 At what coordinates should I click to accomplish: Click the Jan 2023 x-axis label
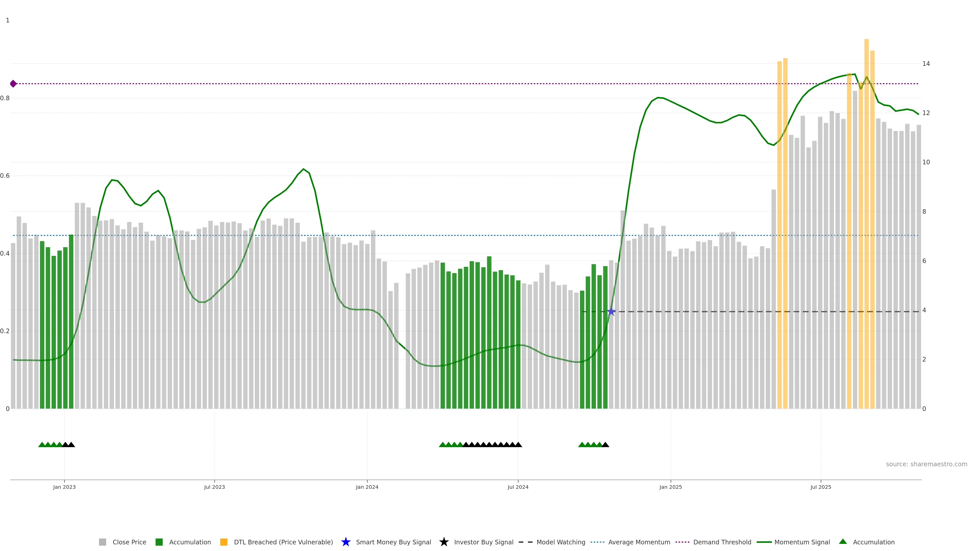point(64,487)
